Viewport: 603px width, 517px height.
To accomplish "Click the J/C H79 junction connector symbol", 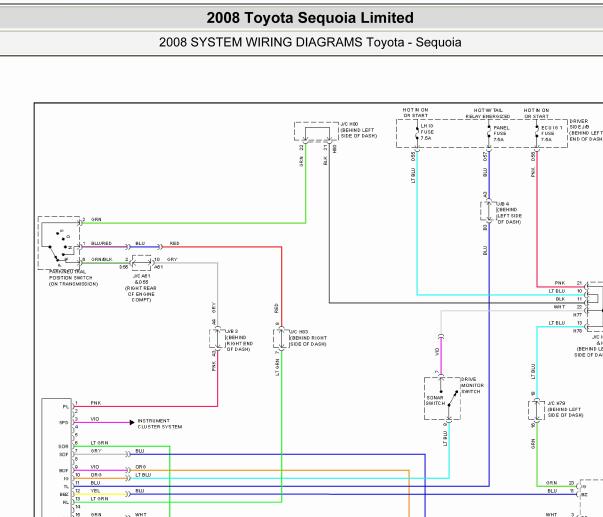I will click(537, 410).
